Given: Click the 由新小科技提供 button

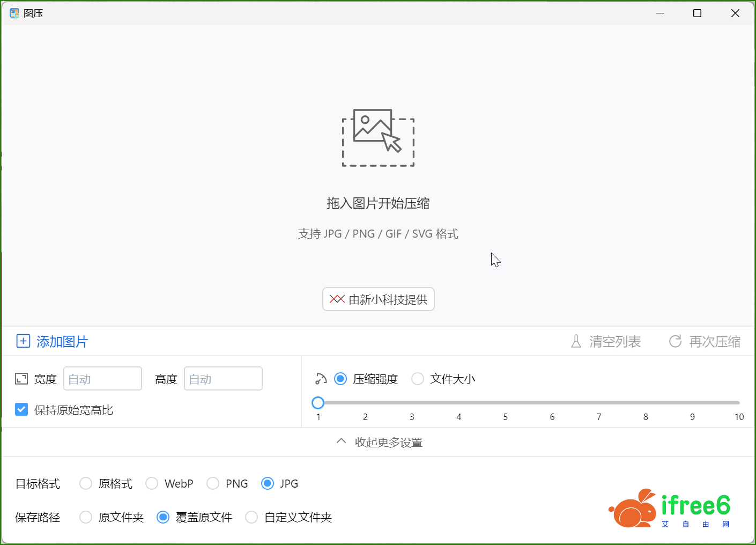Looking at the screenshot, I should [379, 299].
